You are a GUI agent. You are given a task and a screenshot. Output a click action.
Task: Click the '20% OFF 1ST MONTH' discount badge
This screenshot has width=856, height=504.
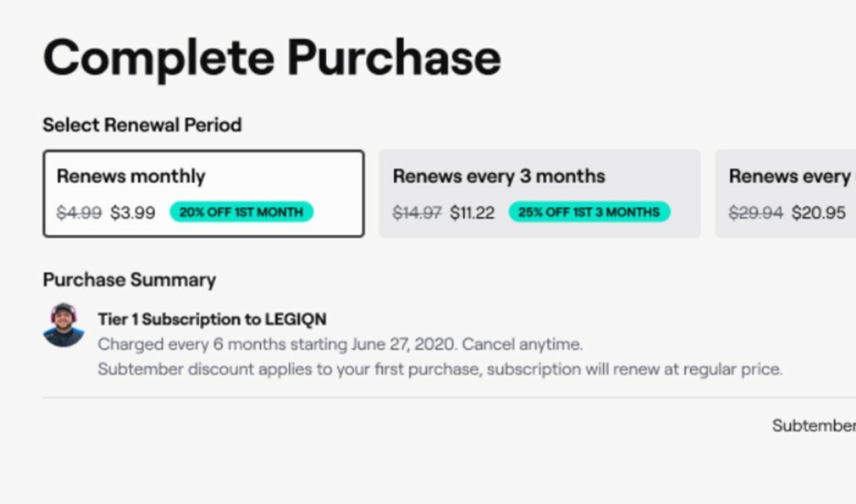click(x=241, y=212)
